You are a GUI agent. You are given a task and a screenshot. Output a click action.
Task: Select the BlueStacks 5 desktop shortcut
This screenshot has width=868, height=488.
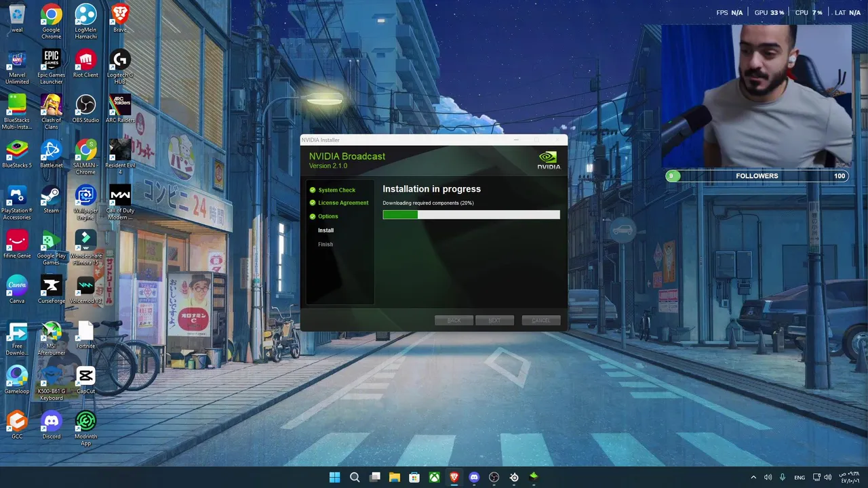17,154
